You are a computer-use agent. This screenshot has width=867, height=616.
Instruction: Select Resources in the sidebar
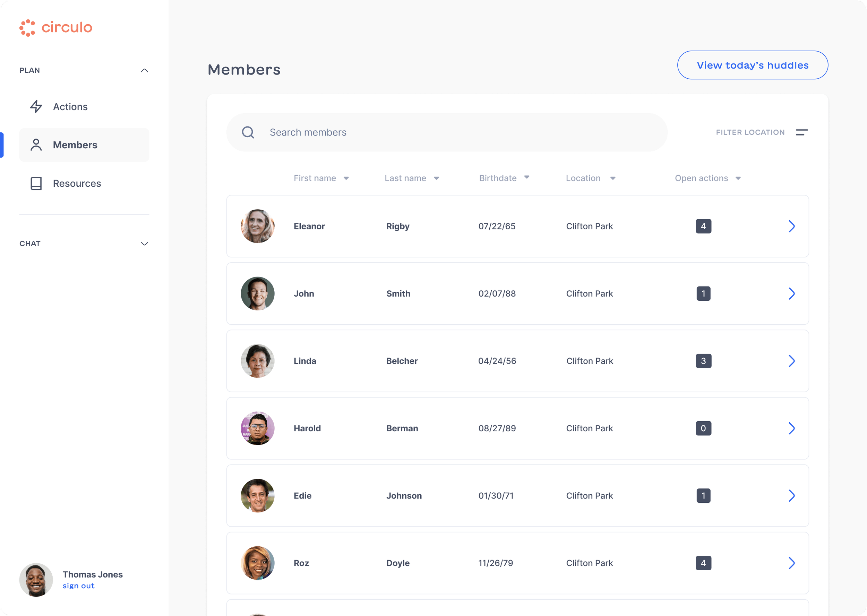pyautogui.click(x=77, y=183)
